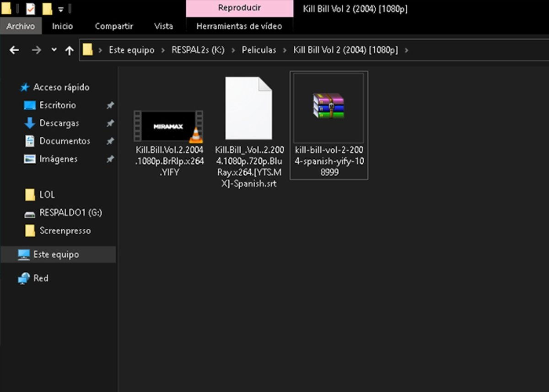Click the Red network icon
Image resolution: width=549 pixels, height=392 pixels.
pos(24,278)
